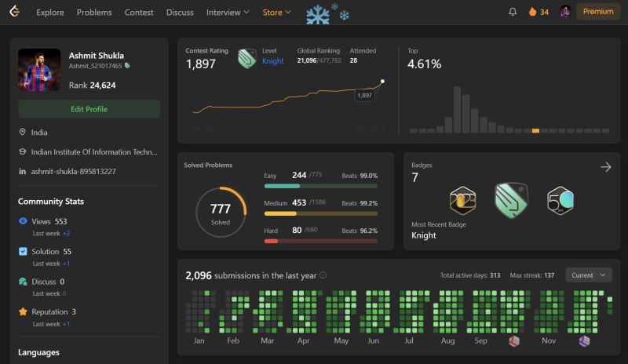Open the notifications bell
The height and width of the screenshot is (364, 628).
(513, 12)
